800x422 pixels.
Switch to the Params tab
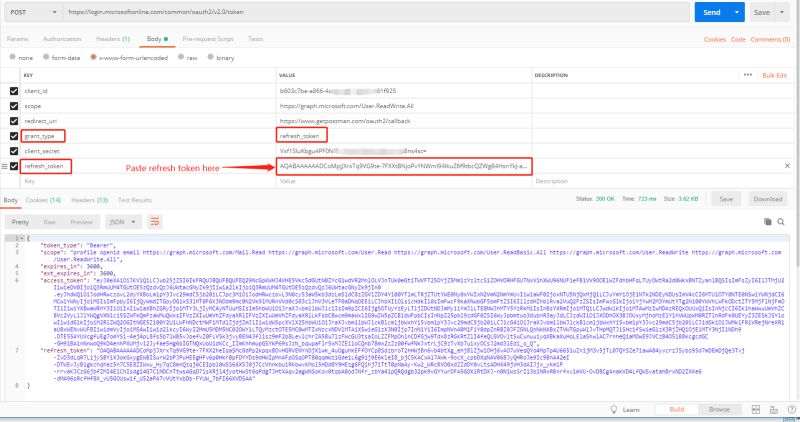click(x=18, y=39)
